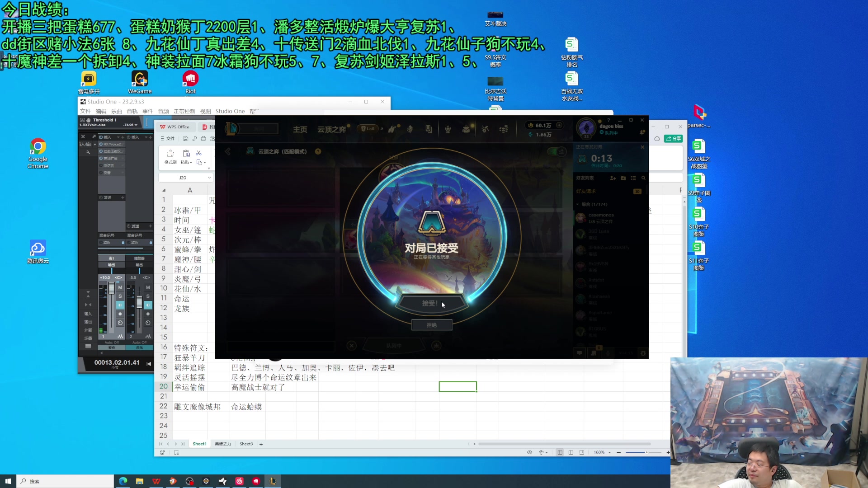Toggle monitor button on mixer channel 1

[x=120, y=305]
